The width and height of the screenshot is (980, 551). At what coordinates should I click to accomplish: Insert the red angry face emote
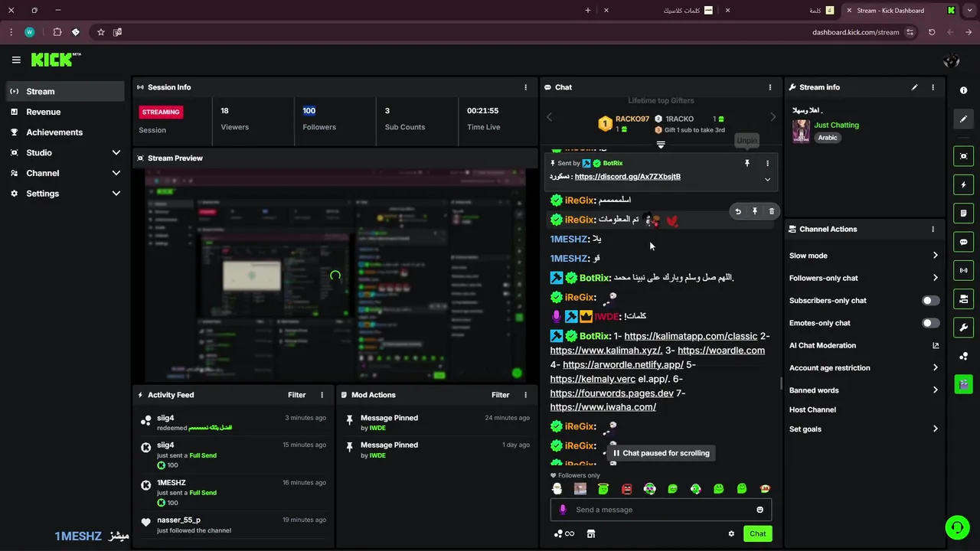point(626,488)
